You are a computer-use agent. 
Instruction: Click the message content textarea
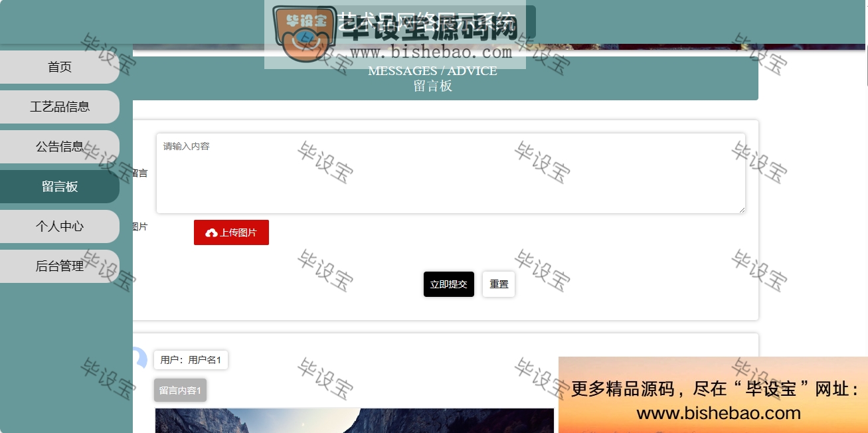click(x=450, y=173)
